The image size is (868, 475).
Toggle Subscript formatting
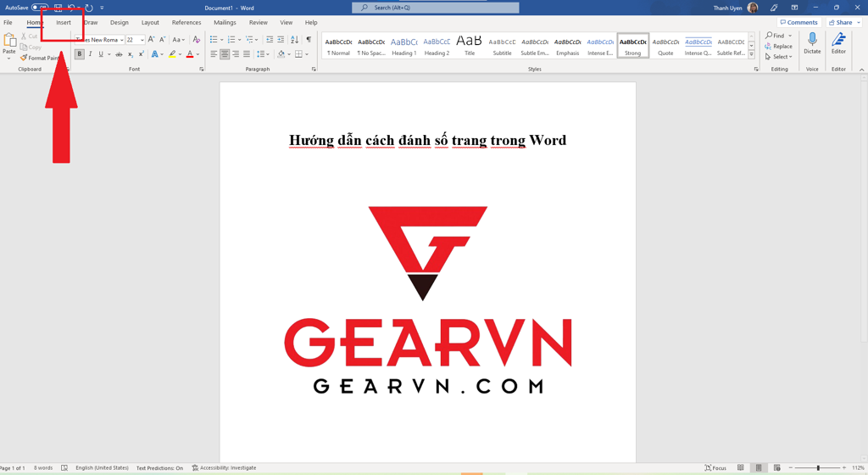(130, 54)
